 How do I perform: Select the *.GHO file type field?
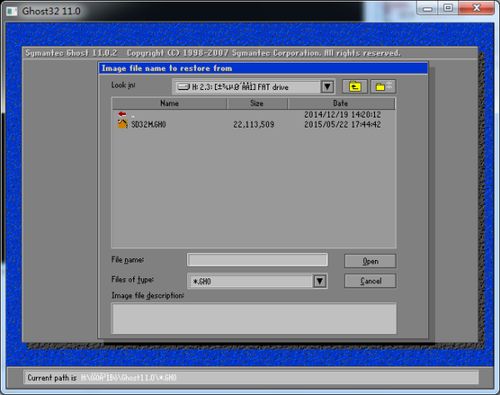250,281
